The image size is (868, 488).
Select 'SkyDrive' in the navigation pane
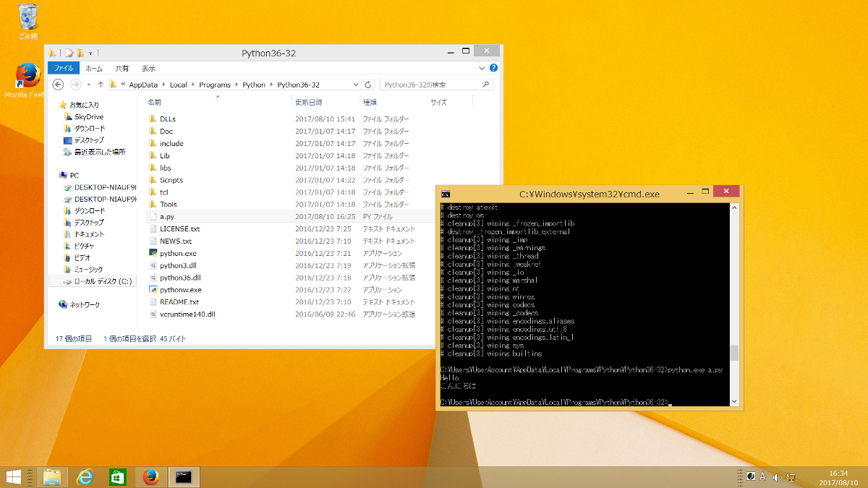pos(89,116)
